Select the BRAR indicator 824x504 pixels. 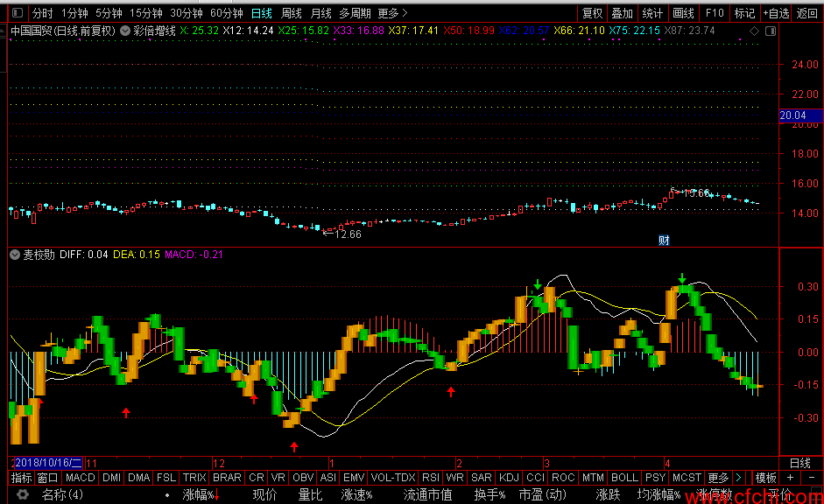click(x=227, y=478)
